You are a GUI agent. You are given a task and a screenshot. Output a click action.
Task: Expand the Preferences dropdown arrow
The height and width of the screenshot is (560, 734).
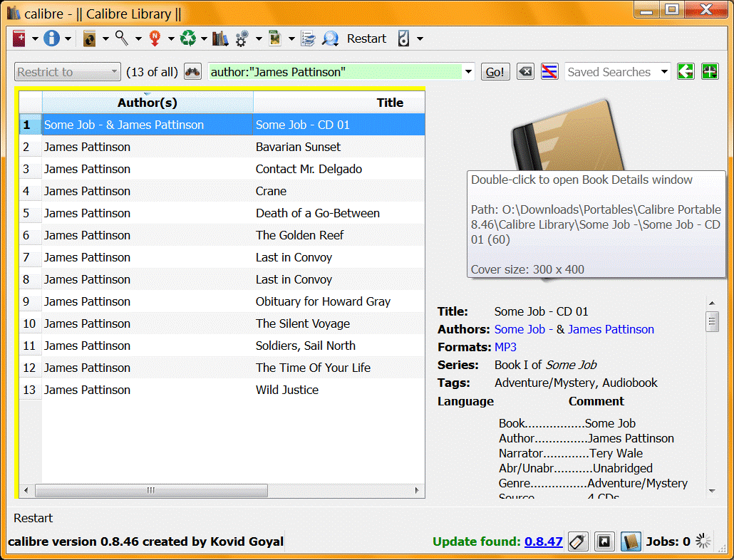coord(259,39)
